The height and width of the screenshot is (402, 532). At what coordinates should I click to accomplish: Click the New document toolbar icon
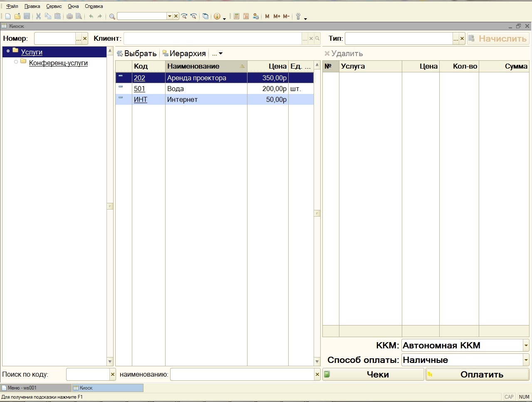(7, 16)
